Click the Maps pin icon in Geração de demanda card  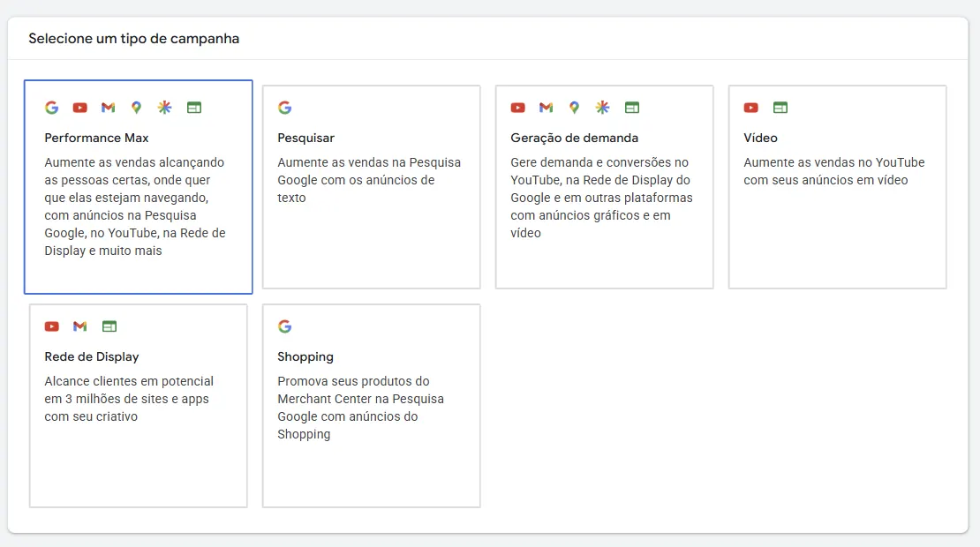[575, 108]
